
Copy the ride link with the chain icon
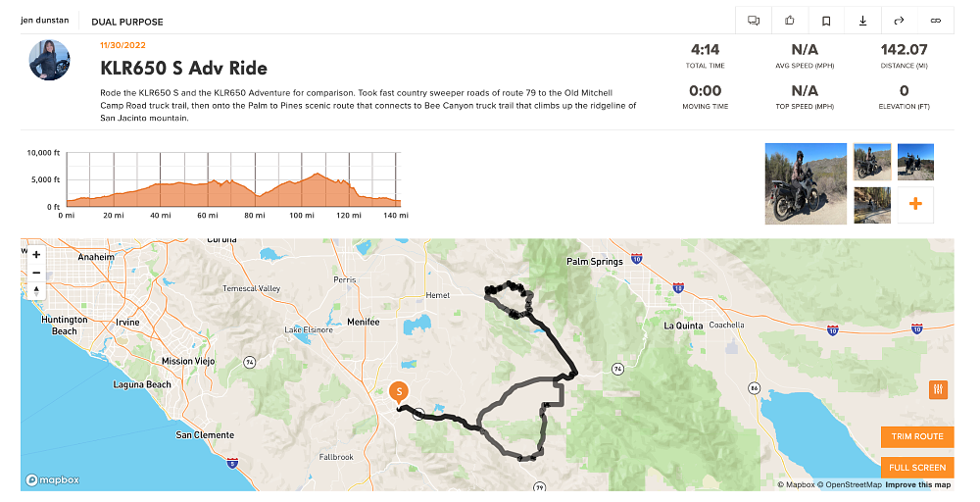pos(935,20)
